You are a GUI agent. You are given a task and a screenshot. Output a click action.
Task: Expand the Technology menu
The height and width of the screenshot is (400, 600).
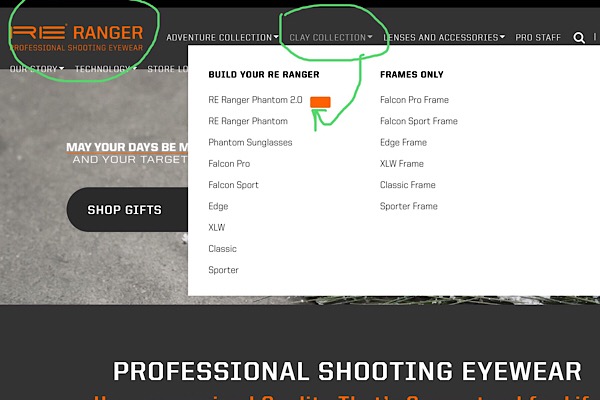pos(105,69)
